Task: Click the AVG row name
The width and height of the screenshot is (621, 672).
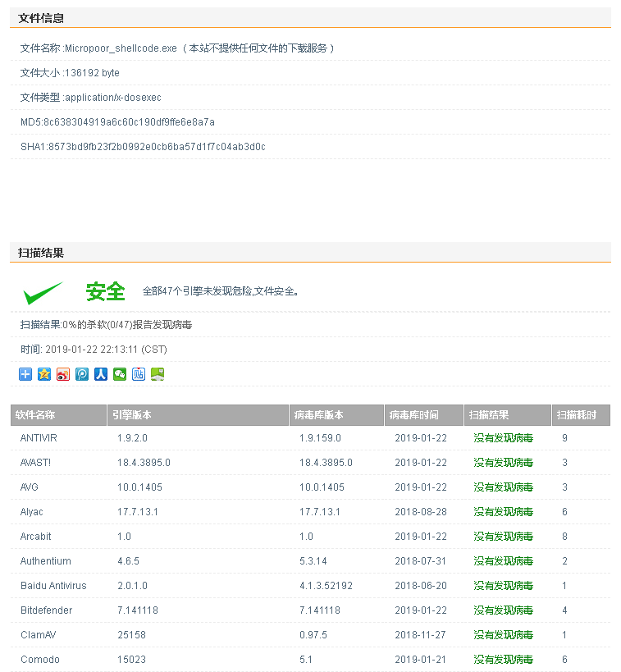Action: [x=30, y=487]
